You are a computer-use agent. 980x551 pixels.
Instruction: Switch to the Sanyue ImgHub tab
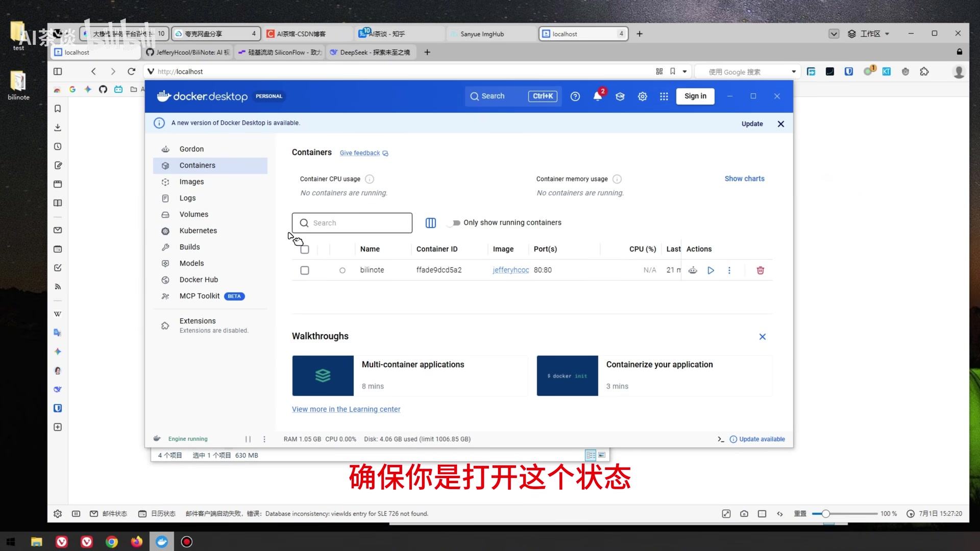tap(491, 34)
